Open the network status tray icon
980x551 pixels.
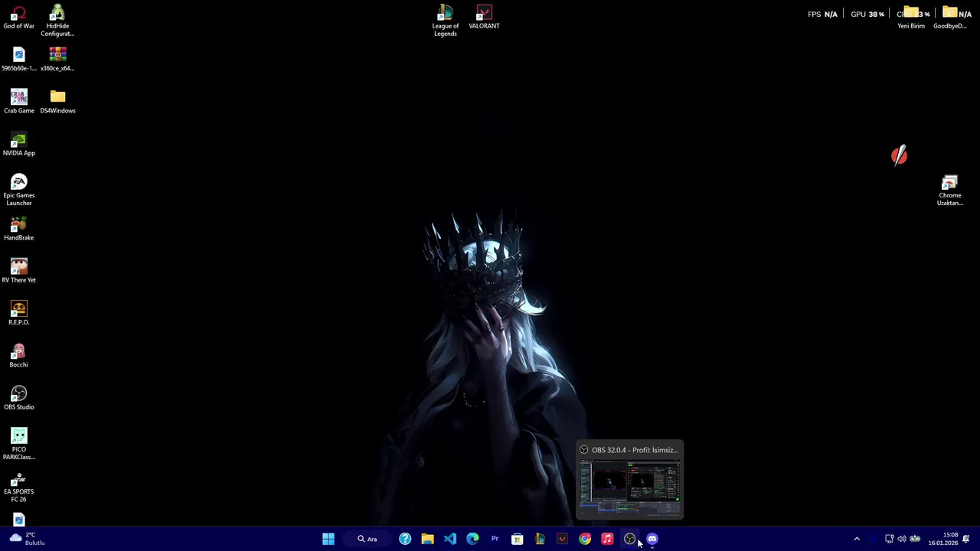tap(889, 539)
